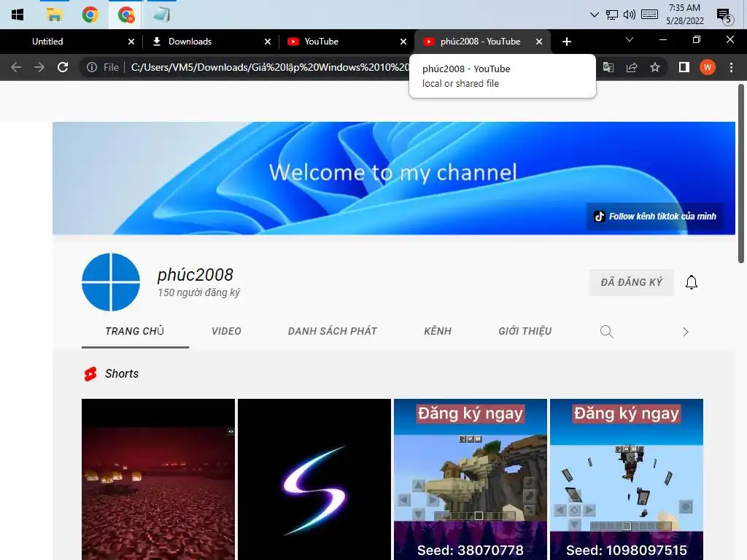Open the volume control tray icon
The height and width of the screenshot is (560, 747).
(630, 15)
